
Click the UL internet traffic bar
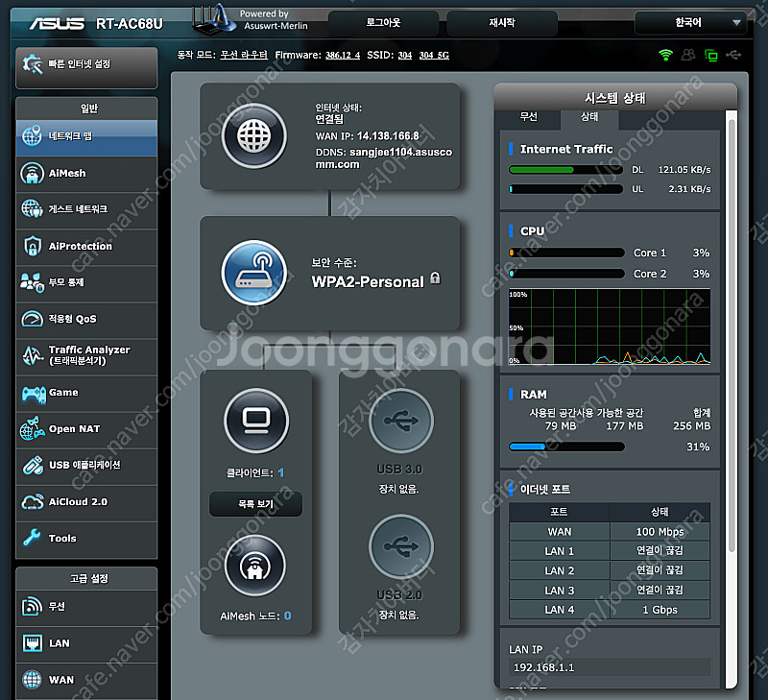pyautogui.click(x=566, y=189)
